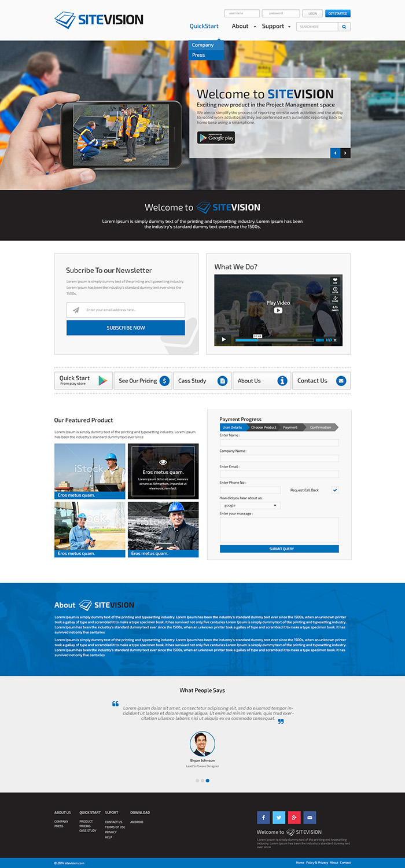Click Bryan Johnson's avatar photo

pyautogui.click(x=203, y=744)
